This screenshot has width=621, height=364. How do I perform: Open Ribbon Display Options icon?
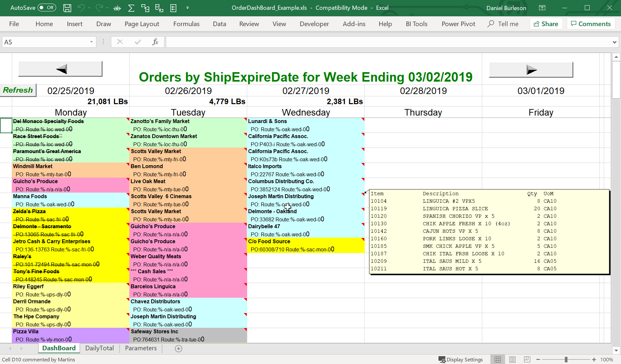click(x=542, y=8)
